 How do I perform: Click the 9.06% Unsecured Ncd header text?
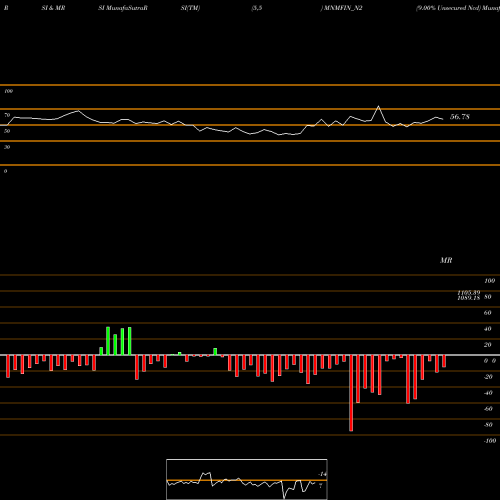448,8
